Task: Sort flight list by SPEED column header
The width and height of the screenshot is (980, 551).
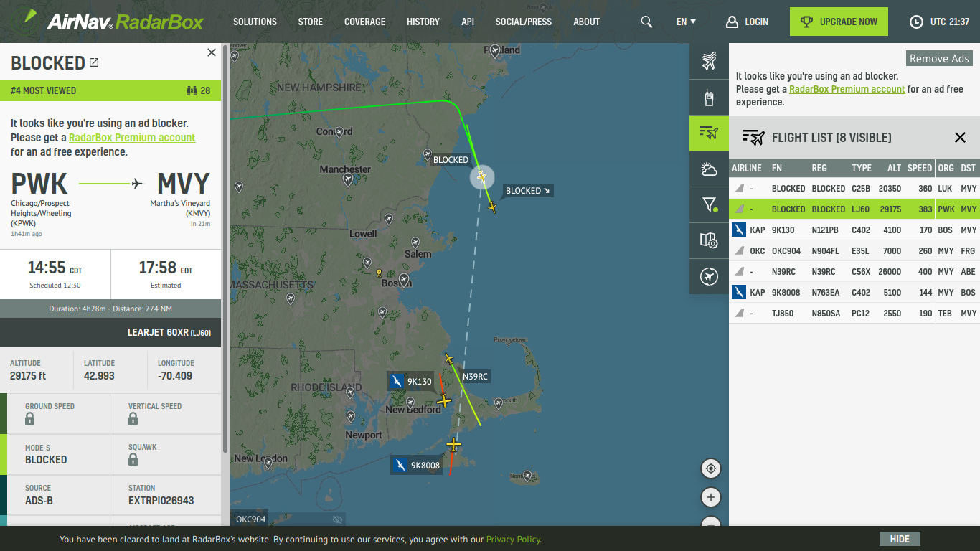Action: tap(920, 168)
